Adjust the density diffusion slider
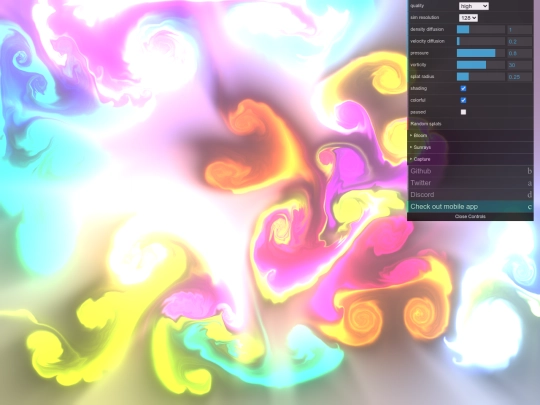 [481, 29]
